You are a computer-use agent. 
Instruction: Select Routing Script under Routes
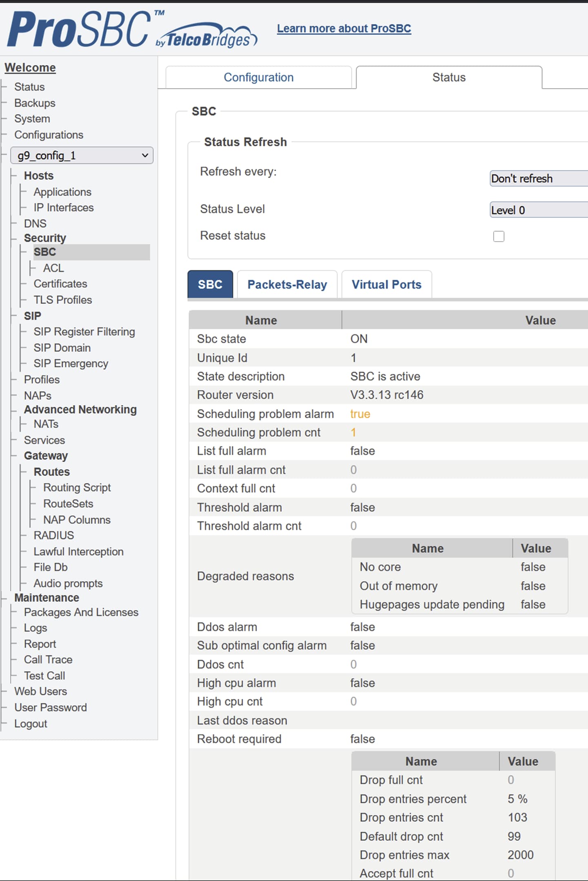[x=77, y=488]
